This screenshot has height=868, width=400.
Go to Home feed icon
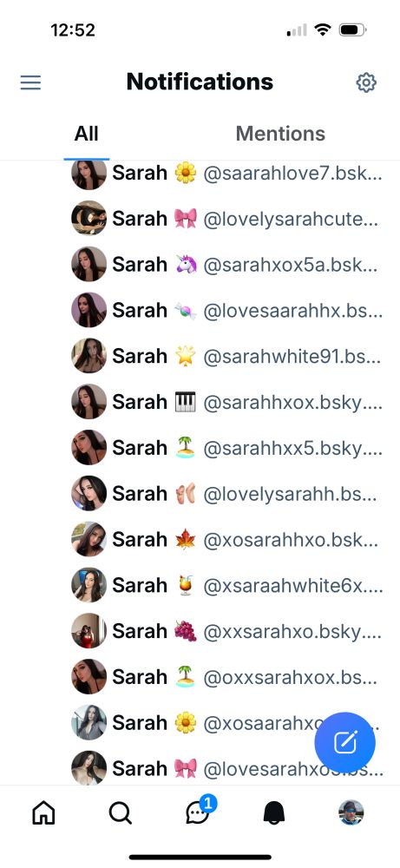[43, 813]
